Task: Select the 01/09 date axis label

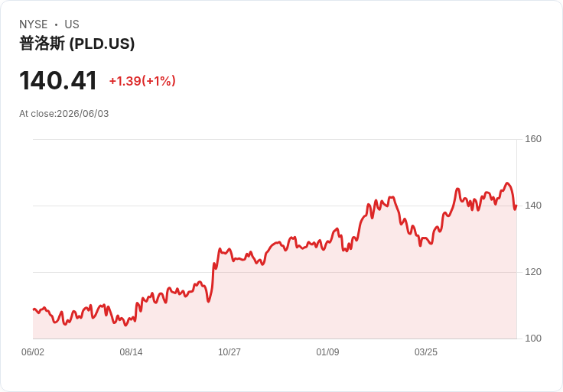Action: pyautogui.click(x=327, y=352)
